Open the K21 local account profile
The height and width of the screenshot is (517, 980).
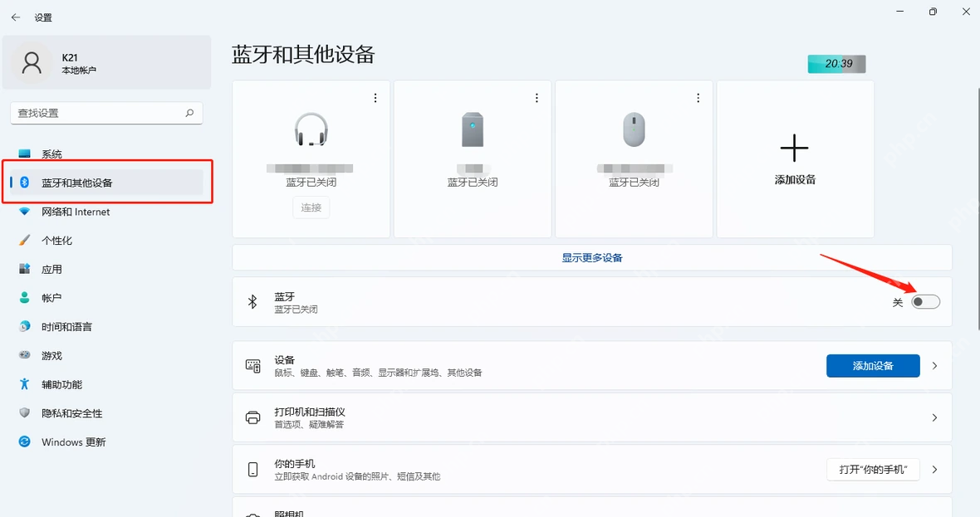click(x=106, y=62)
